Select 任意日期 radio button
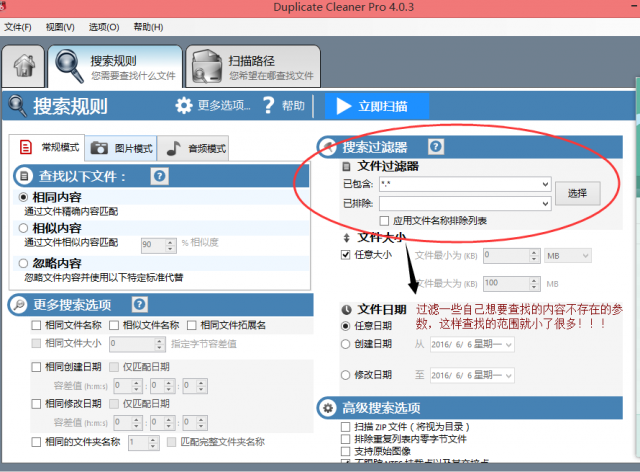The image size is (640, 472). (x=345, y=326)
